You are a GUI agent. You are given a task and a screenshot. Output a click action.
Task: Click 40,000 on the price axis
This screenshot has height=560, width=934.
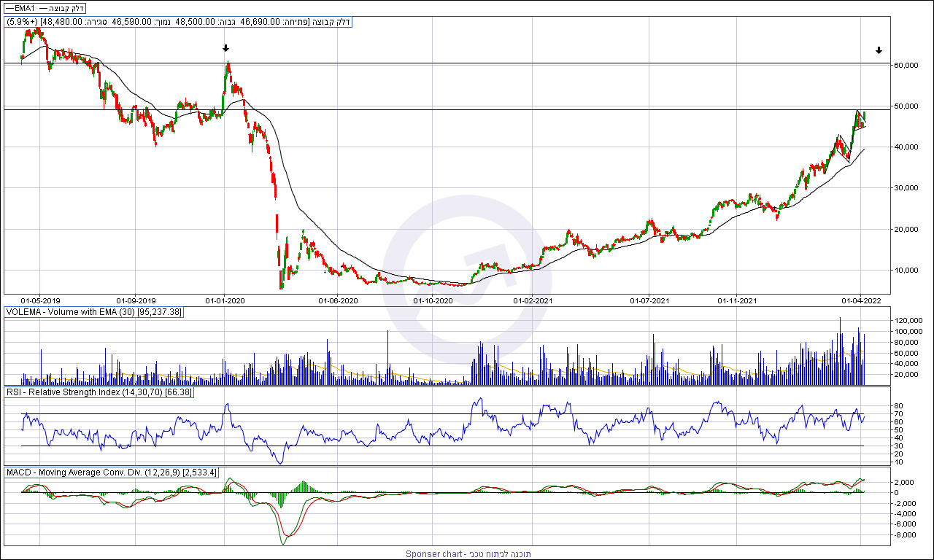point(906,147)
